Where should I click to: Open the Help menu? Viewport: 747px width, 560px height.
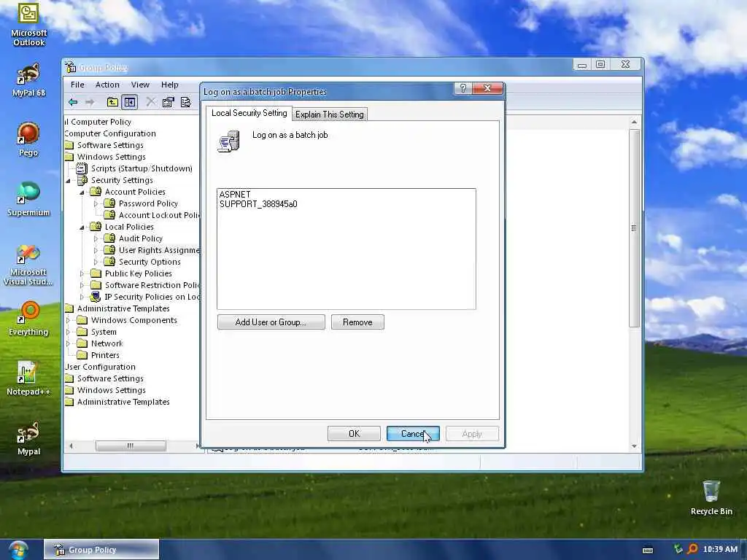tap(169, 85)
